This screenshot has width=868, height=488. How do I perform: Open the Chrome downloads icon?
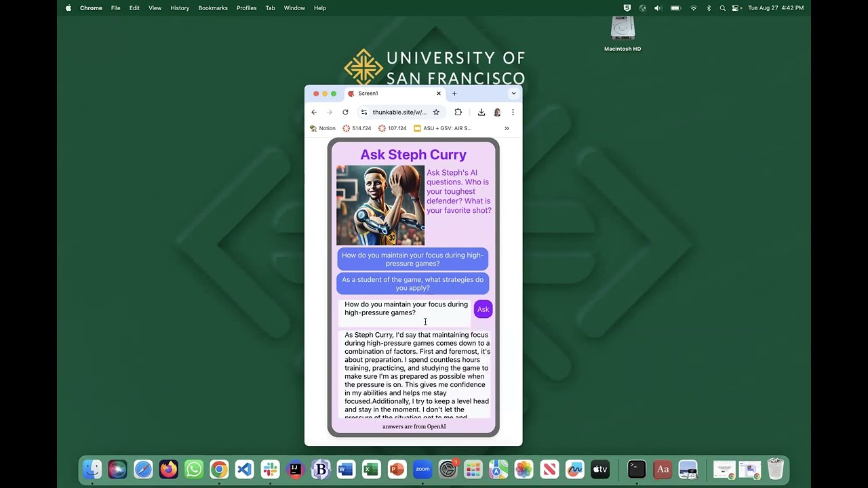[x=481, y=113]
